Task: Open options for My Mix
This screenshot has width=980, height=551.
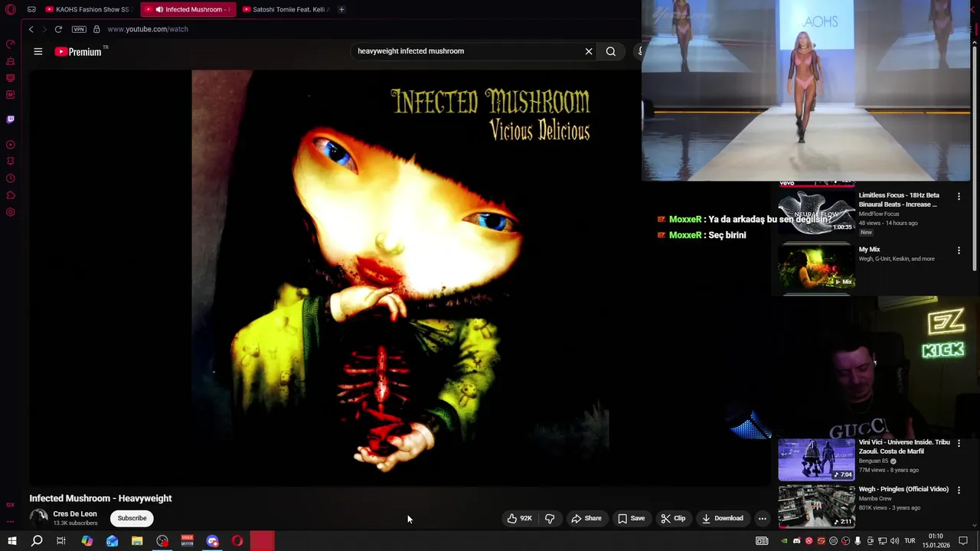Action: [x=959, y=250]
